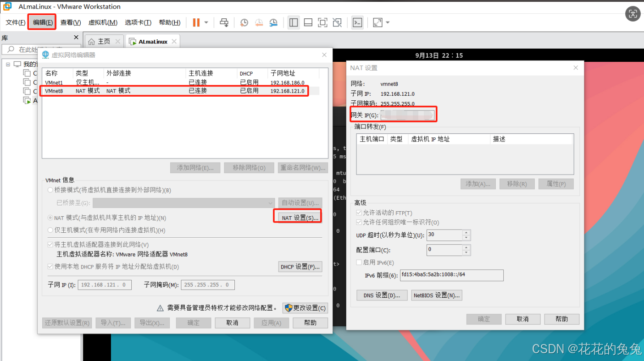Select NAT 模式 radio button
Viewport: 644px width, 361px height.
(x=50, y=218)
